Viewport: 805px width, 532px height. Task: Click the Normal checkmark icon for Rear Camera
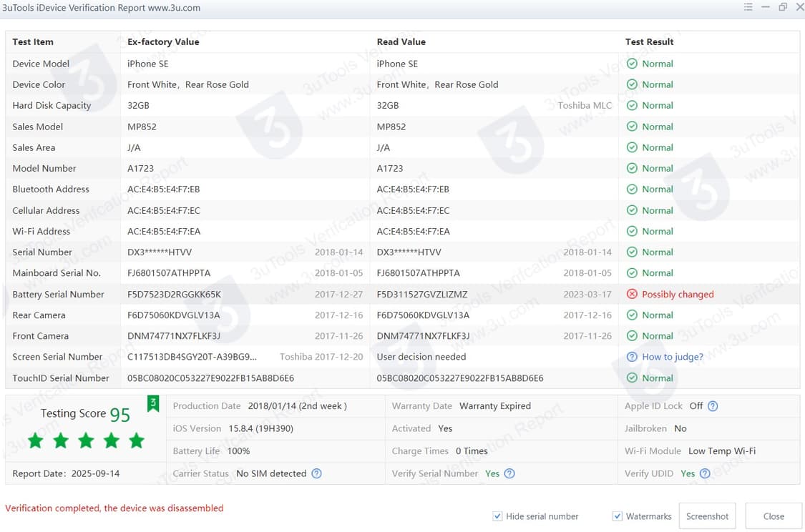[x=632, y=315]
